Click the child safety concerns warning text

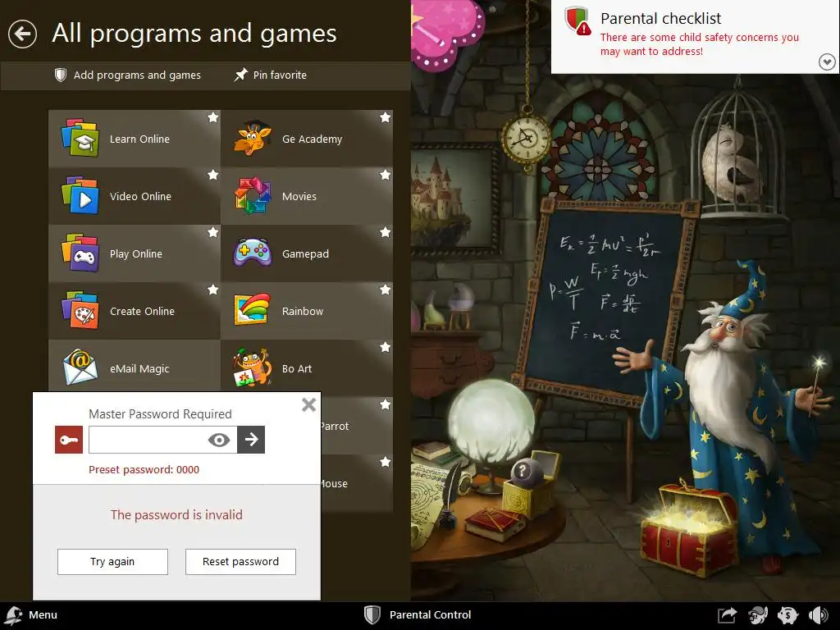click(x=699, y=44)
